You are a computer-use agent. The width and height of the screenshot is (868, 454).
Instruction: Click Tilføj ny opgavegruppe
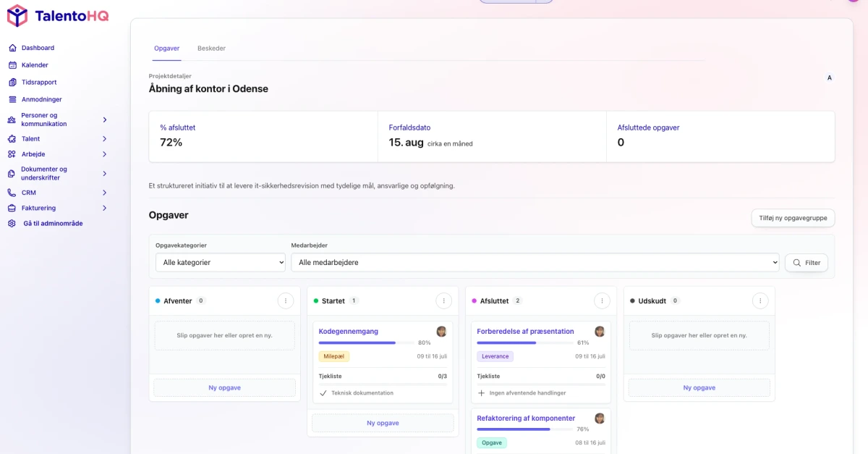(793, 218)
